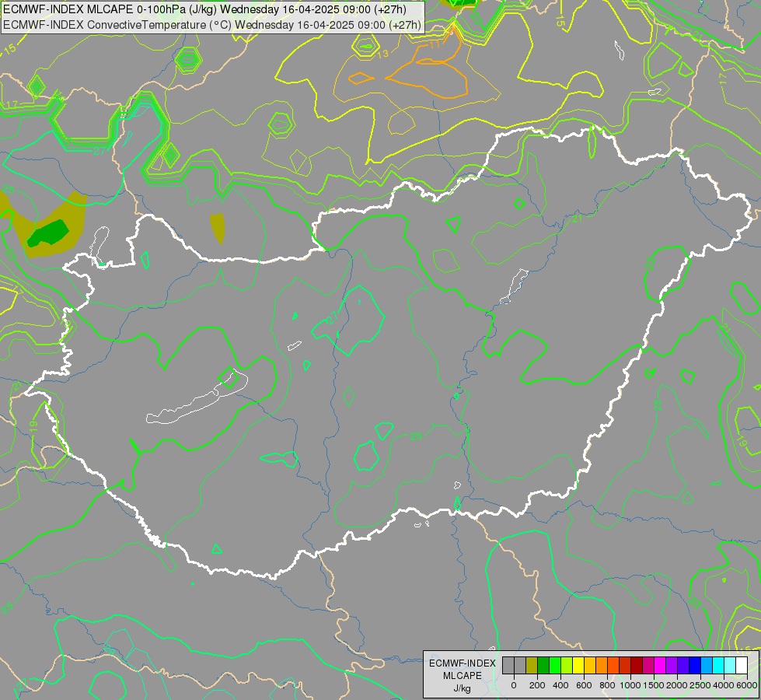Click the dark green MLCAPE patch in the west
The height and width of the screenshot is (700, 761).
click(48, 233)
